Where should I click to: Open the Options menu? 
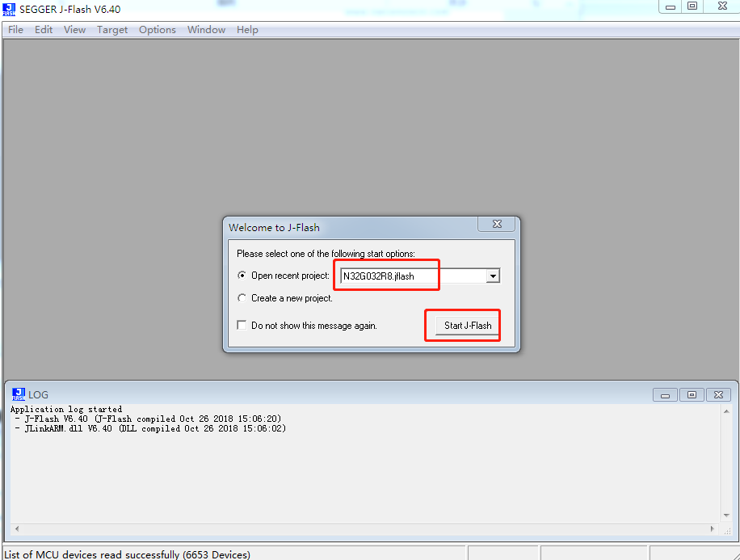click(x=158, y=30)
